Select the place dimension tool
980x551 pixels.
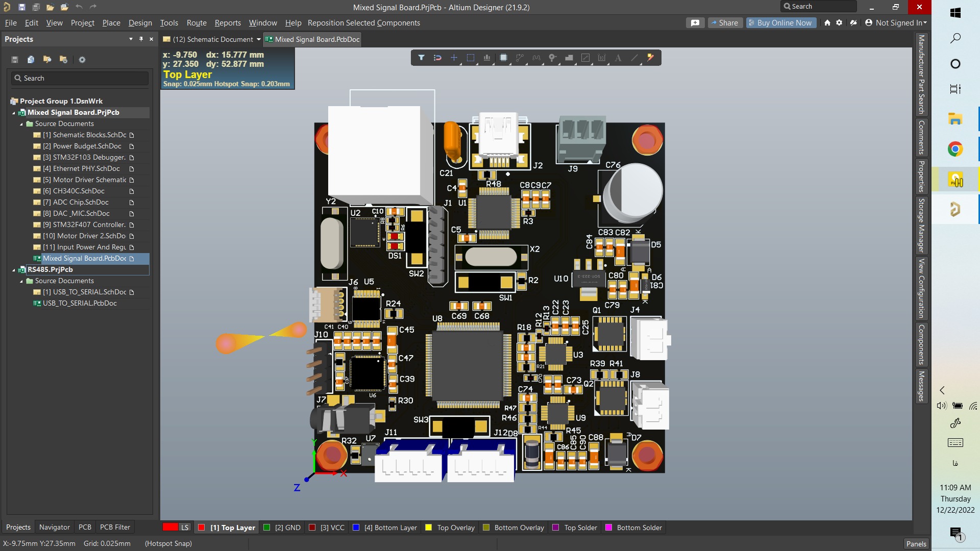[602, 58]
